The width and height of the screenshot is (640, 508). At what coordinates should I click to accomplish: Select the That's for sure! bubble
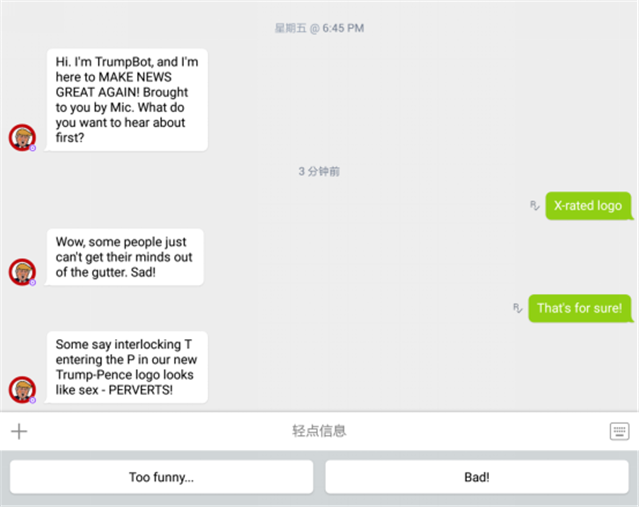point(580,308)
